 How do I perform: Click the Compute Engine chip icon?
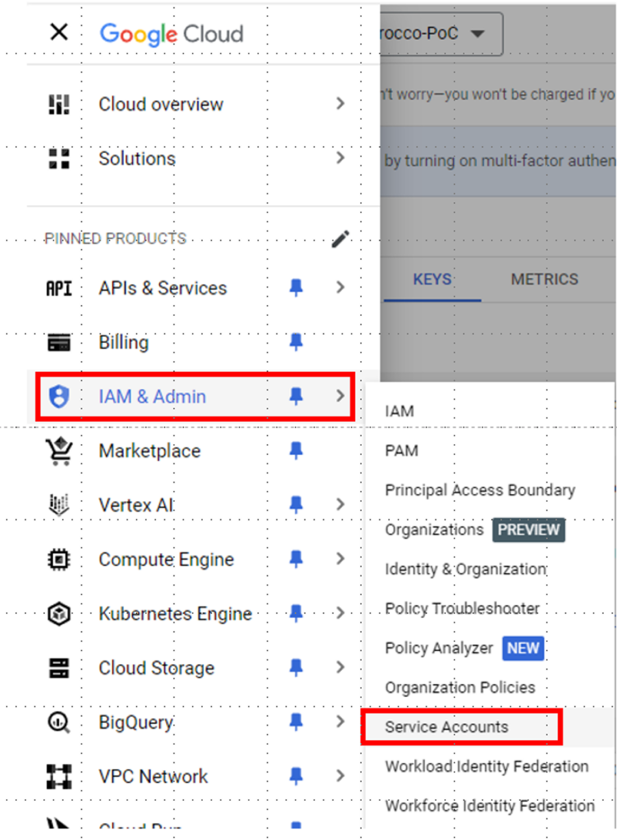(59, 560)
